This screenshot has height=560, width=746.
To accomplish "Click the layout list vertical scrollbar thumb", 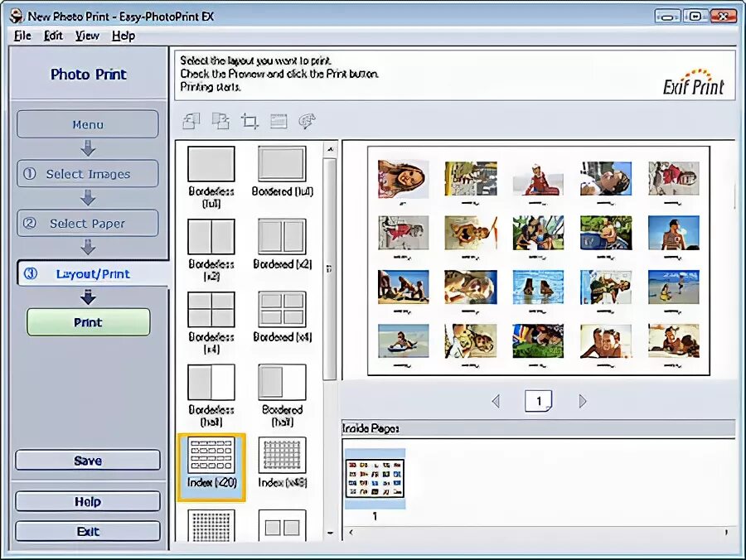I will pyautogui.click(x=329, y=268).
